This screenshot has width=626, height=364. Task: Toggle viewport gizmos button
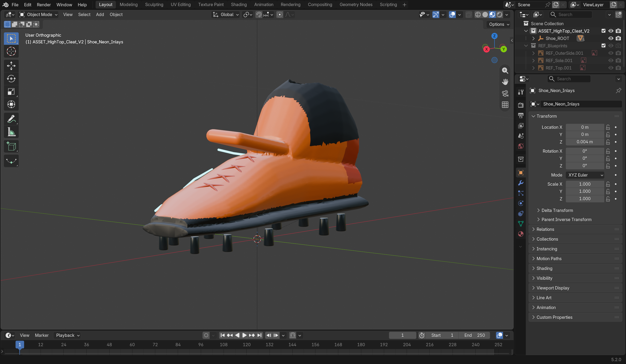pyautogui.click(x=436, y=15)
